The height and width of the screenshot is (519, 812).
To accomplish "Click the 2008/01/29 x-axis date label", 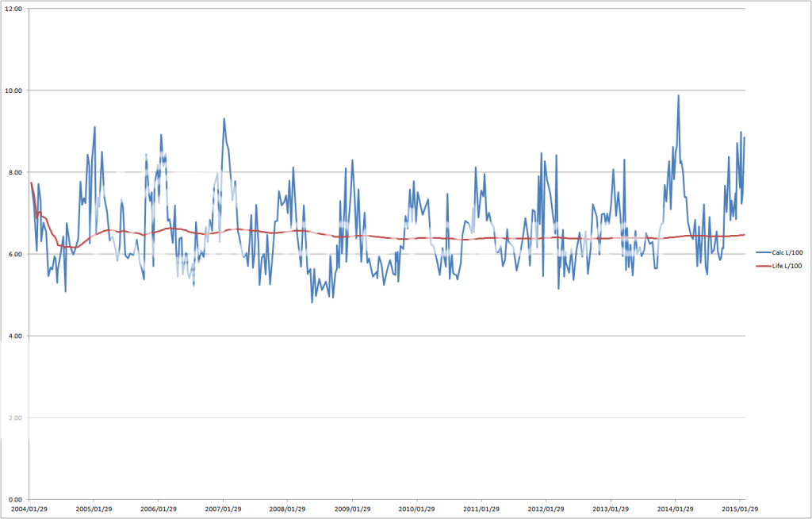I will [x=287, y=509].
